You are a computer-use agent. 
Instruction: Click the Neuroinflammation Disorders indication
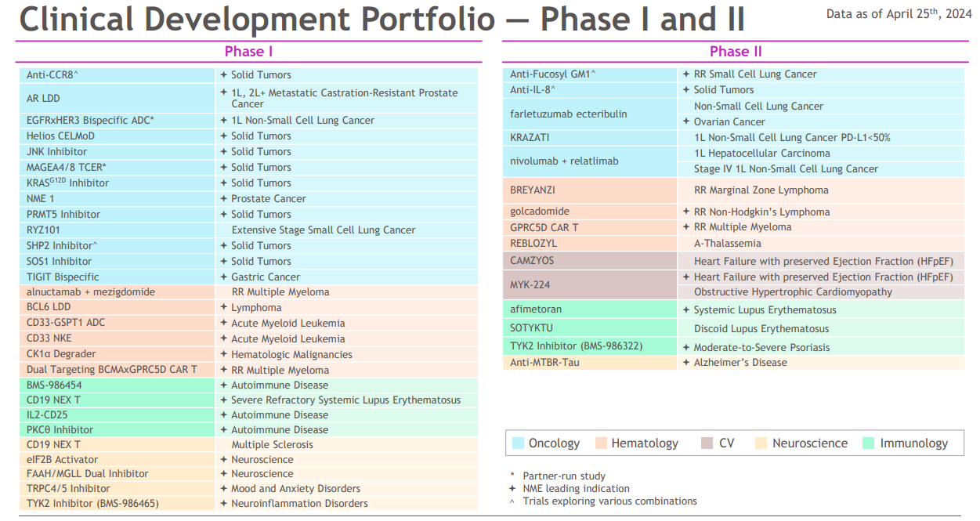coord(299,504)
